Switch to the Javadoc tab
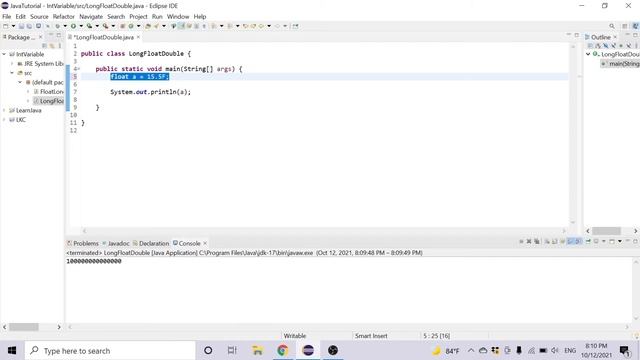640x360 pixels. [116, 243]
